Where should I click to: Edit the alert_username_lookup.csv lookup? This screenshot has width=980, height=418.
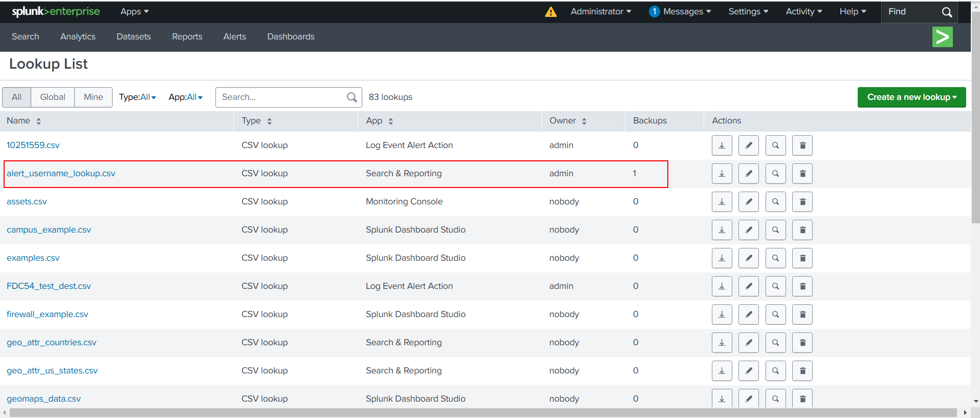(748, 174)
